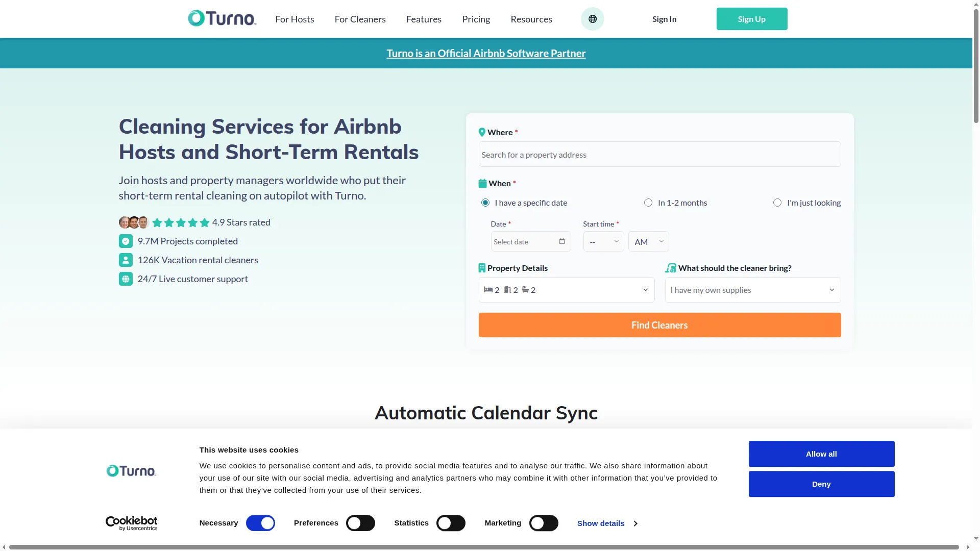Expand the Property Details dropdown
The height and width of the screenshot is (551, 980).
pos(567,290)
